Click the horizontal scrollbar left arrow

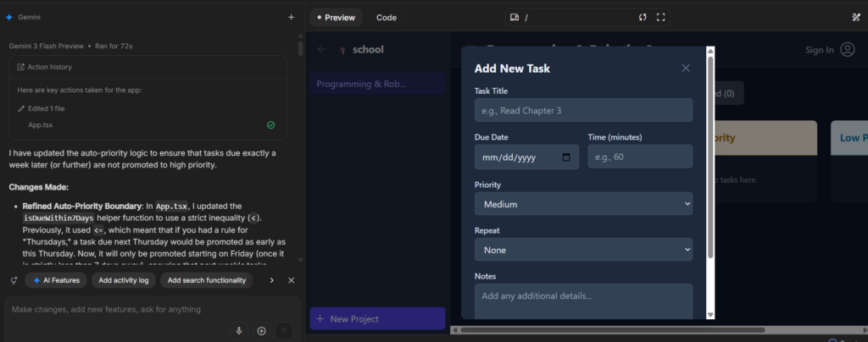coord(454,330)
